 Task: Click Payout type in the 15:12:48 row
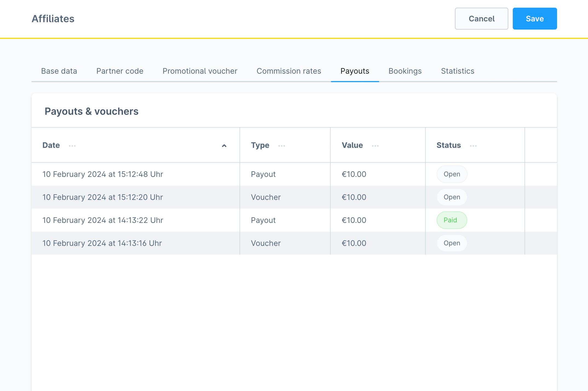pos(263,174)
